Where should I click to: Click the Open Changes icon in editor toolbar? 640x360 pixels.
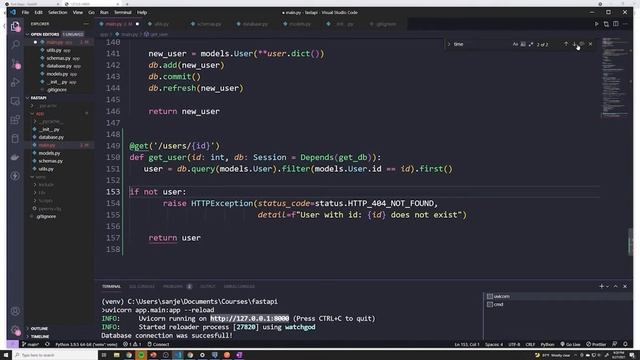(606, 24)
